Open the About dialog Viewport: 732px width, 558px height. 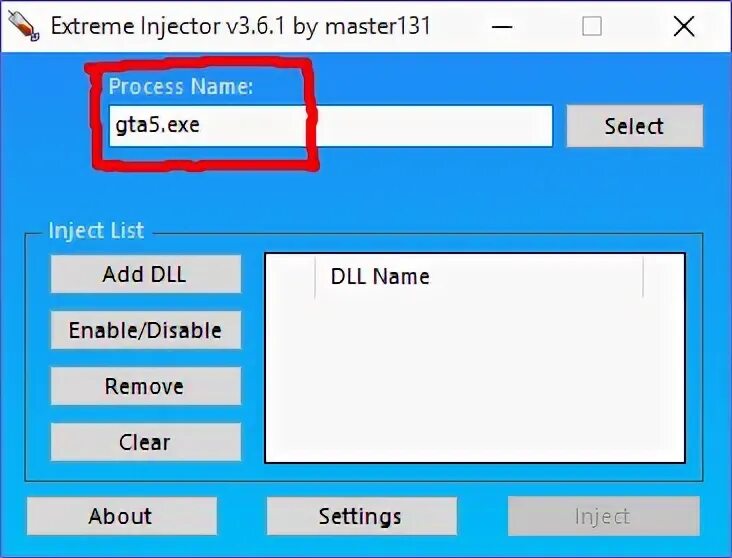tap(121, 516)
